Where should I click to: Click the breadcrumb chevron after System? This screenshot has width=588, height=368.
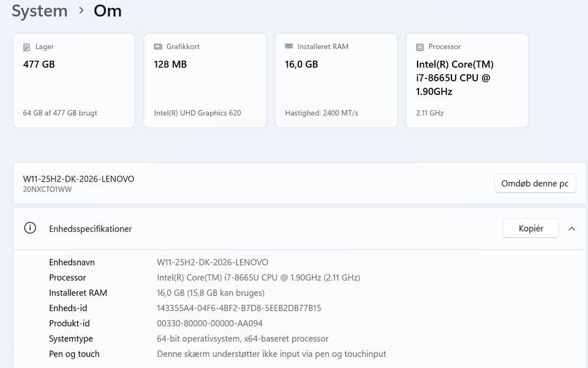[x=81, y=11]
